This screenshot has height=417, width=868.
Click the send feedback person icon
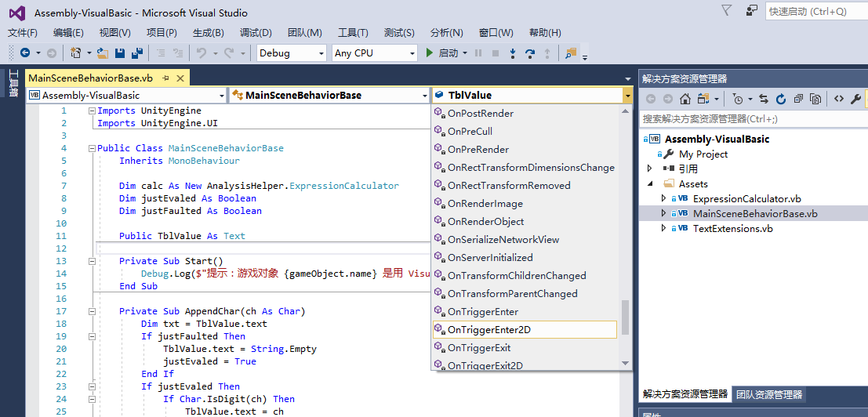click(751, 11)
